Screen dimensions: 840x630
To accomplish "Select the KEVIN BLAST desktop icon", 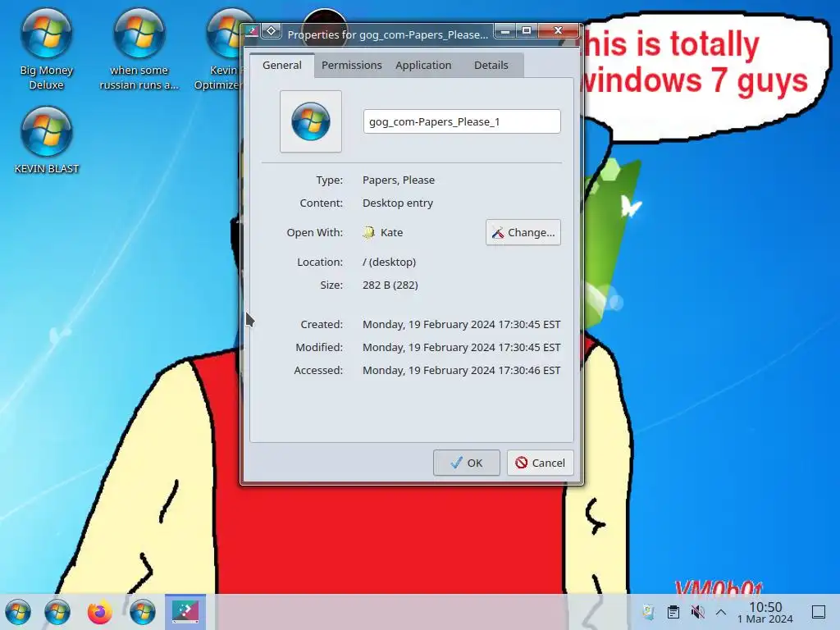I will click(x=46, y=140).
